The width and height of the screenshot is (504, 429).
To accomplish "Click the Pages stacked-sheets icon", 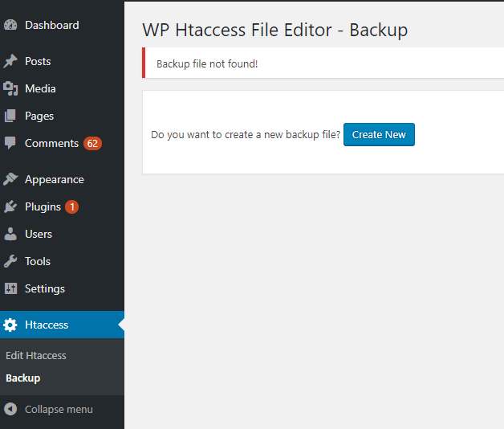I will coord(10,116).
